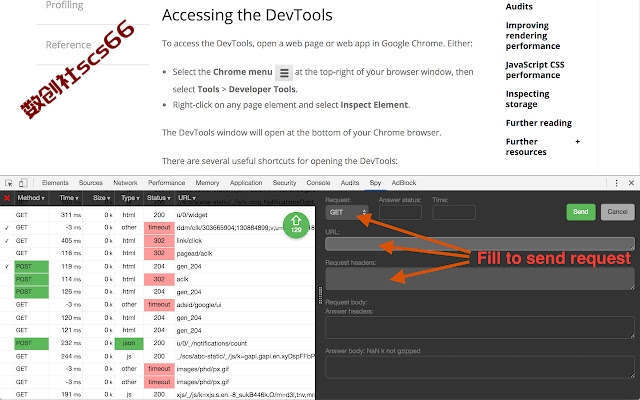Click the Request headers text area
The image size is (640, 400).
click(480, 279)
